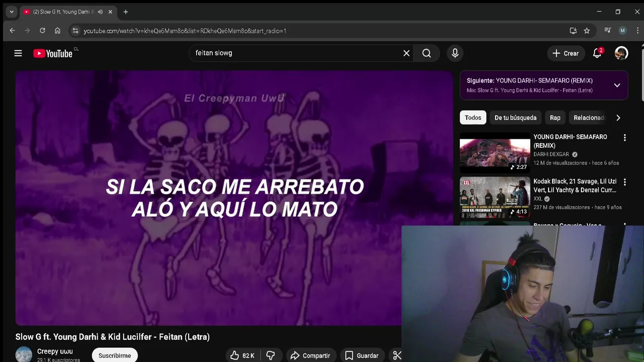644x362 pixels.
Task: Click the scissors clip icon
Action: pos(397,355)
